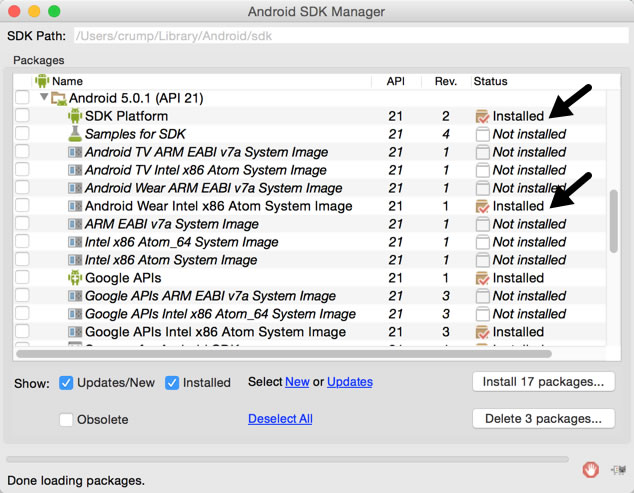Click the ARM EABI v7a System Image icon
The image size is (634, 493).
[75, 224]
